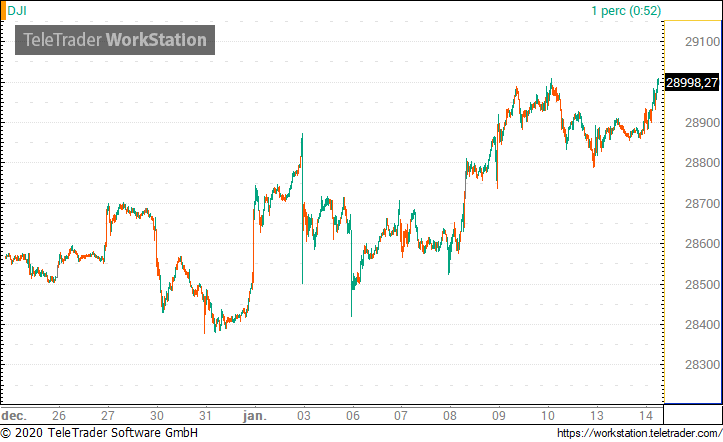This screenshot has height=442, width=723.
Task: Click the date label 07
Action: (x=401, y=416)
